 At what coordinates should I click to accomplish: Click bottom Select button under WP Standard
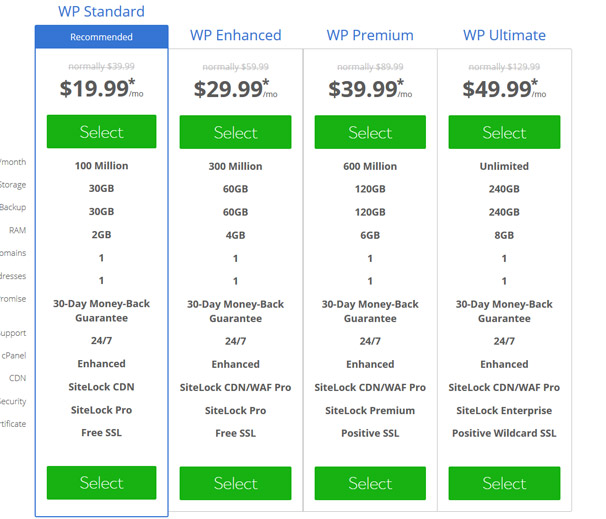[x=101, y=483]
